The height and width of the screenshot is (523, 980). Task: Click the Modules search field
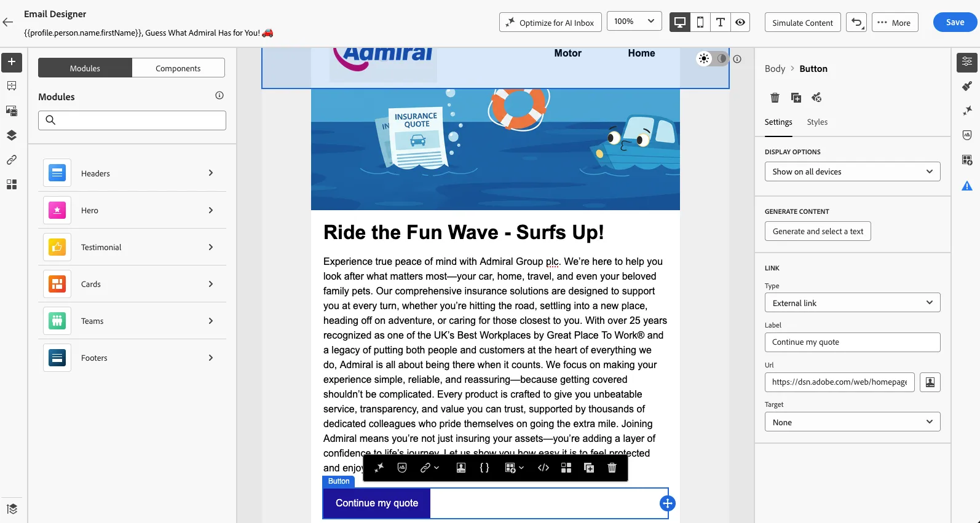coord(132,120)
